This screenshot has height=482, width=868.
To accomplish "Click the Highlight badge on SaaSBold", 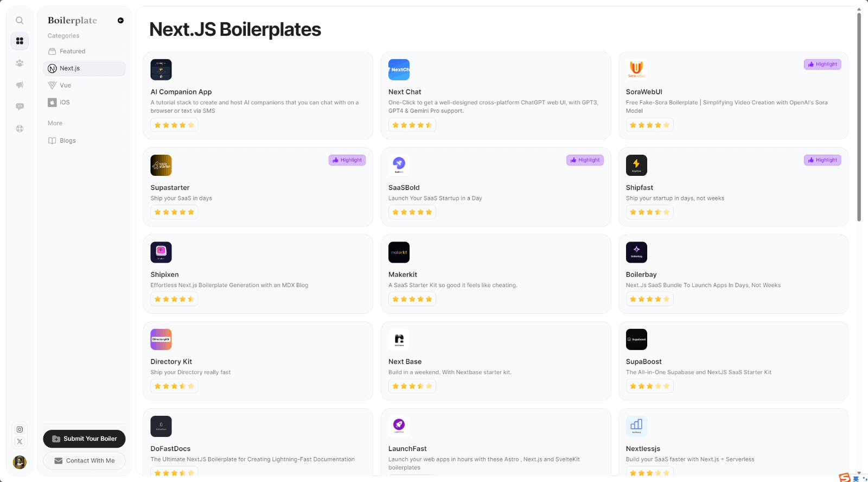I will click(x=585, y=160).
